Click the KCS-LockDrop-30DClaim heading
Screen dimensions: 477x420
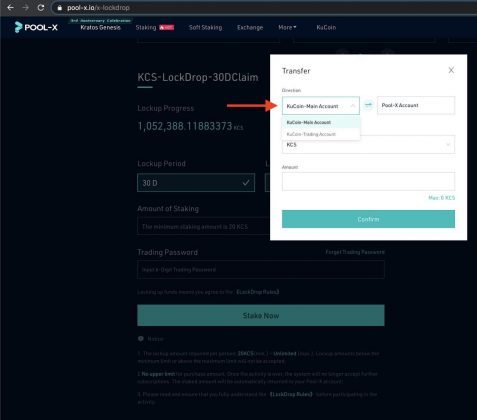coord(198,77)
